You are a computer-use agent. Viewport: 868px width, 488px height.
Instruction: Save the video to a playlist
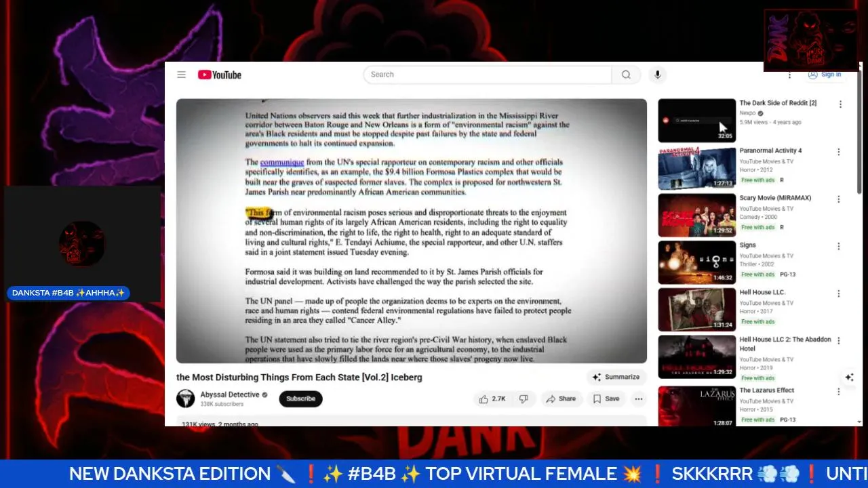coord(606,399)
